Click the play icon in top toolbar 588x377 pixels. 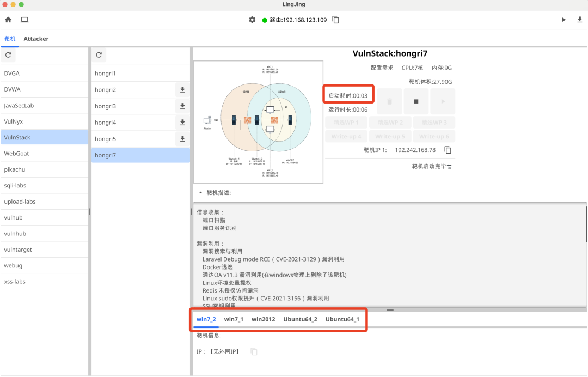[563, 20]
